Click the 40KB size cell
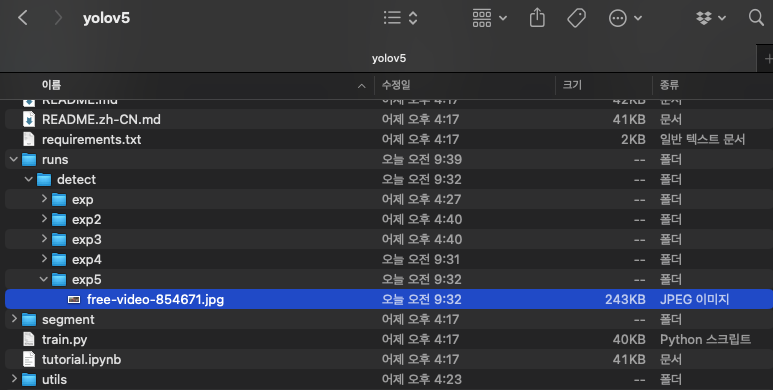 (629, 340)
